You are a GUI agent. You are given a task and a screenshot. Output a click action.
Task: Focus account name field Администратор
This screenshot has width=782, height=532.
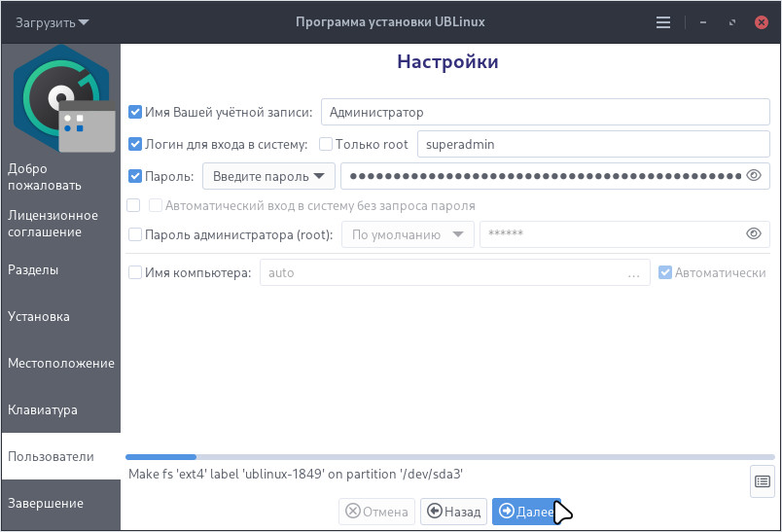click(545, 112)
